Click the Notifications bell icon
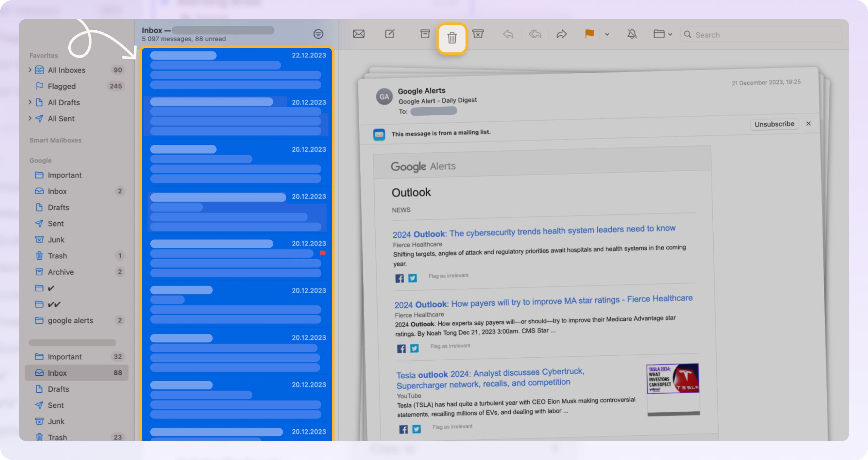The height and width of the screenshot is (460, 868). [631, 34]
